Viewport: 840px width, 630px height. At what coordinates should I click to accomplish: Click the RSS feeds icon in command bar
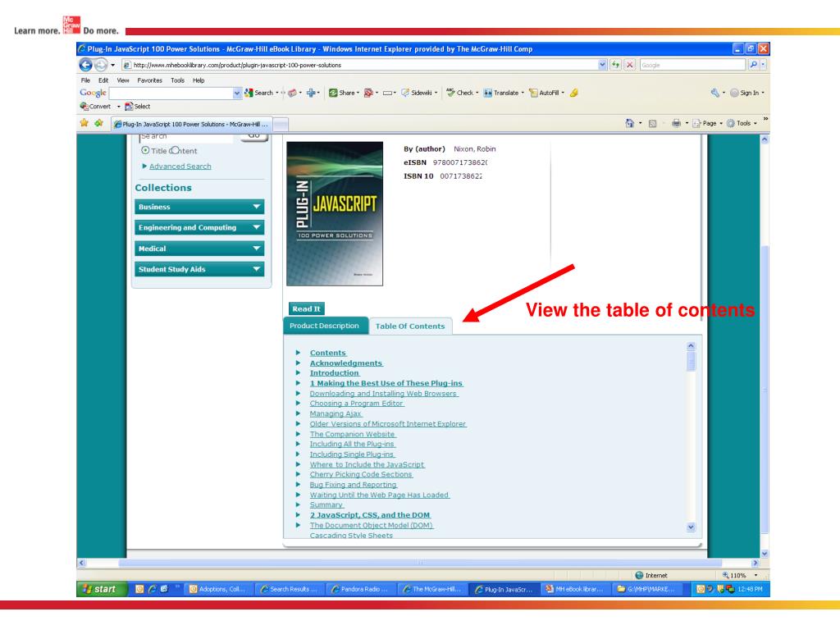pos(652,123)
